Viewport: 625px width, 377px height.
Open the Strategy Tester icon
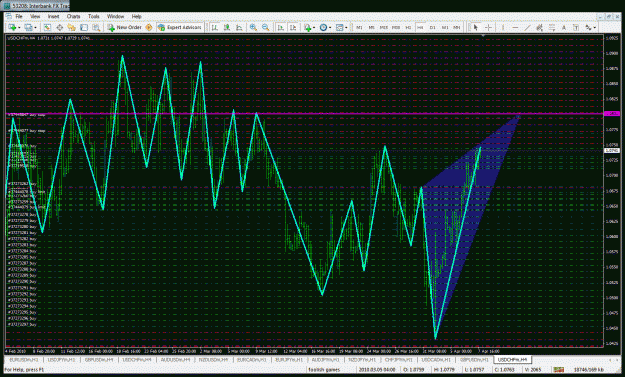click(x=96, y=27)
